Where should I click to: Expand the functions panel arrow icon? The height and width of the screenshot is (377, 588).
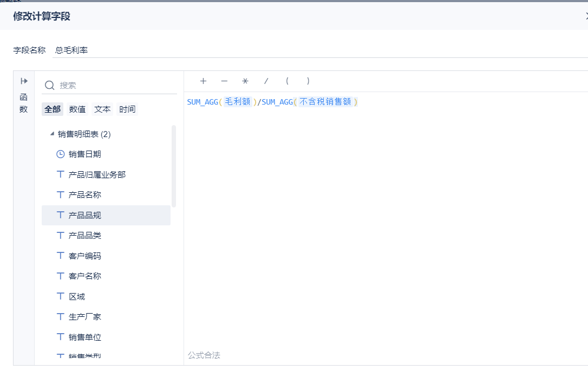click(24, 81)
